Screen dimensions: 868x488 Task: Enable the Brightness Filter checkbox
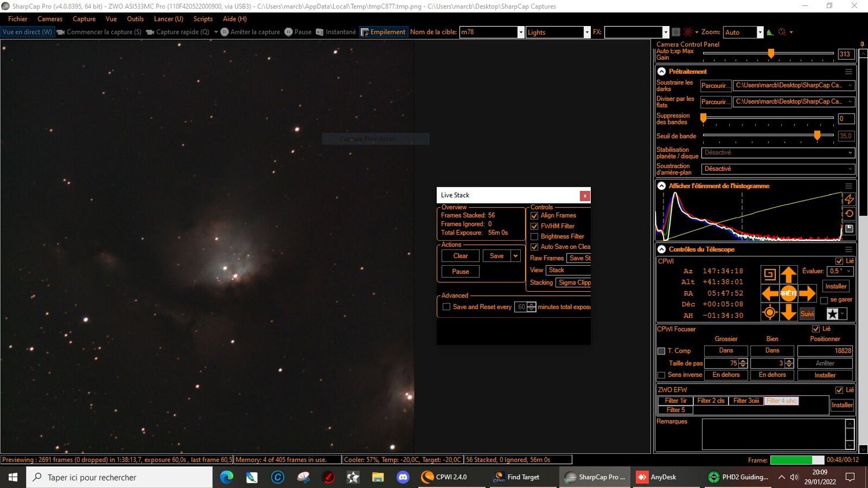point(534,237)
